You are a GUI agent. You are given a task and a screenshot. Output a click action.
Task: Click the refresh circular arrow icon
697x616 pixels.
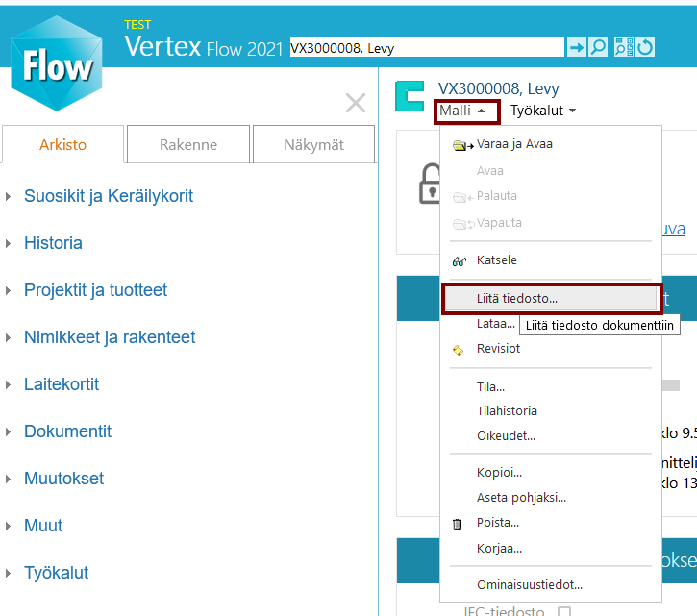point(645,47)
